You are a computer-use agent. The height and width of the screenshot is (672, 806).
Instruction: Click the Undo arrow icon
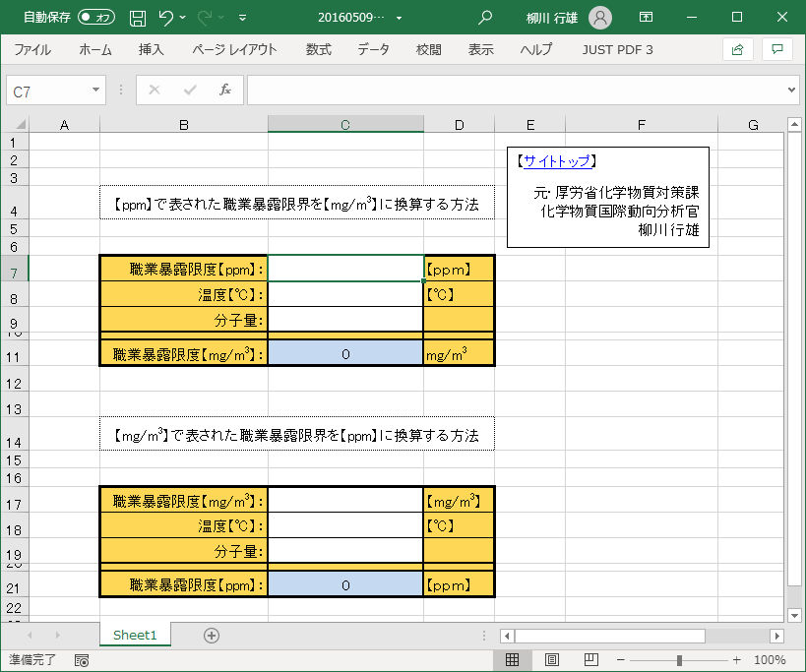point(165,18)
